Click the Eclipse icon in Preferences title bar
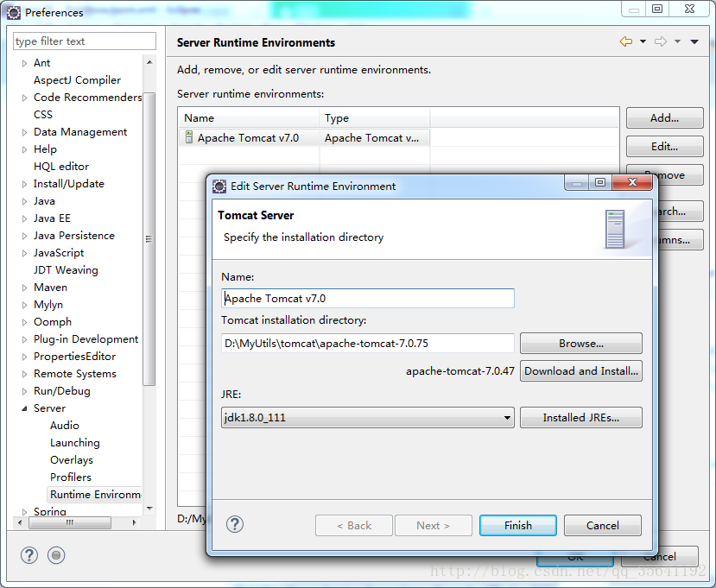716x588 pixels. pos(14,12)
